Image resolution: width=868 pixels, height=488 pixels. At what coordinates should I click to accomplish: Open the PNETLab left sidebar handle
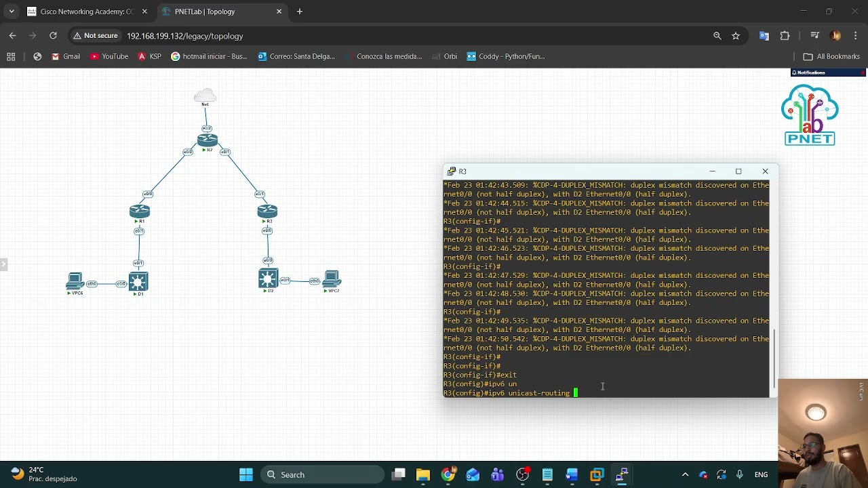tap(3, 264)
